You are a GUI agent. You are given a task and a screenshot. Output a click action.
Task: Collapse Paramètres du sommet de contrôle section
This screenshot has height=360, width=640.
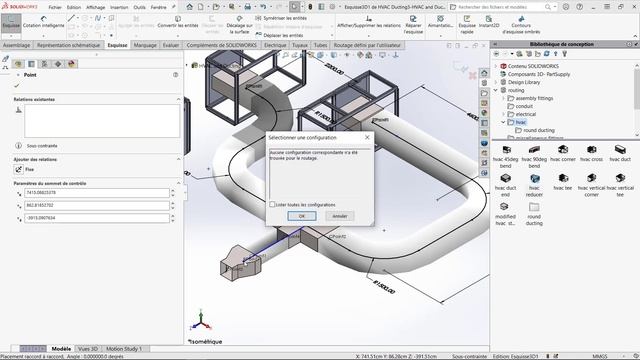tap(178, 183)
